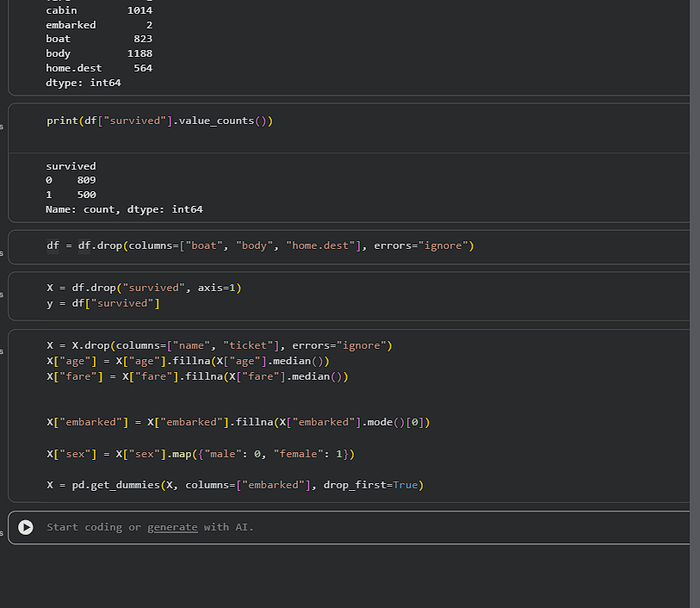The width and height of the screenshot is (700, 608).
Task: Click the embarked fillna mode line
Action: (238, 422)
